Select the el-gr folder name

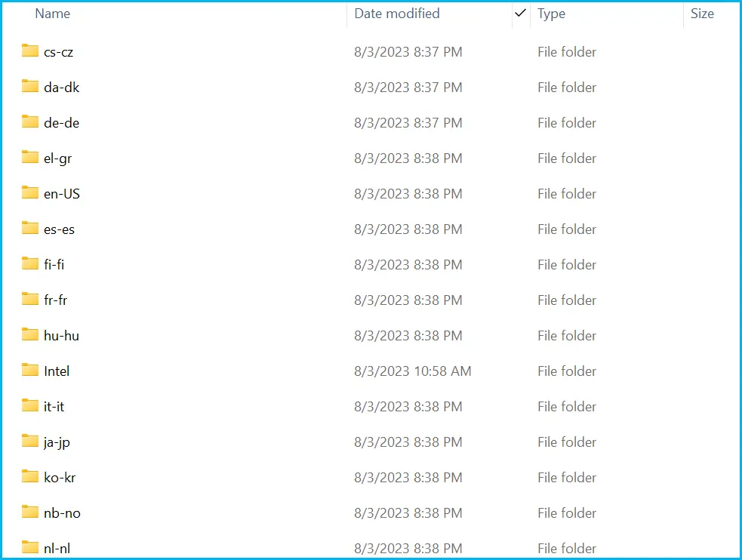coord(58,158)
